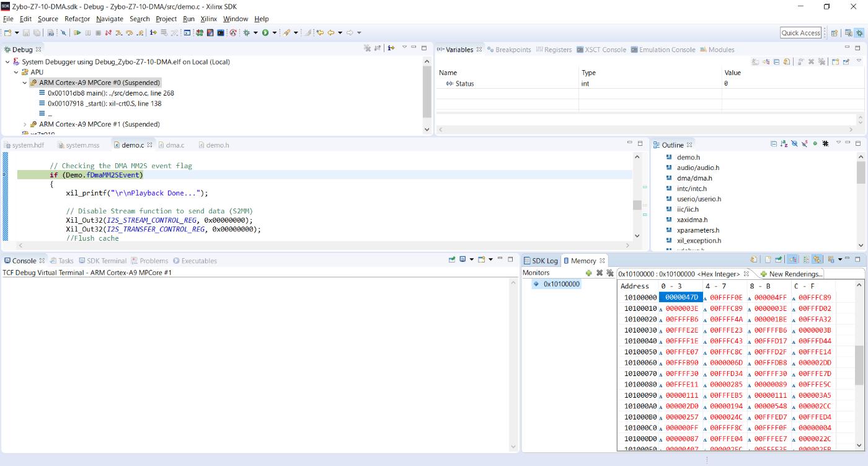868x466 pixels.
Task: Select audio/audio.h in Outline
Action: [697, 168]
